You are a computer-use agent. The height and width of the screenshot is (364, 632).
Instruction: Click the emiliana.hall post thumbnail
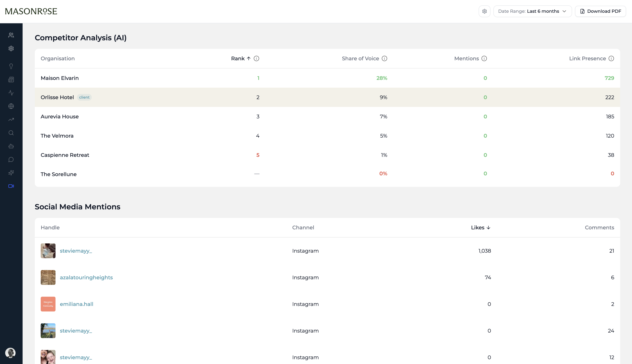[x=48, y=304]
